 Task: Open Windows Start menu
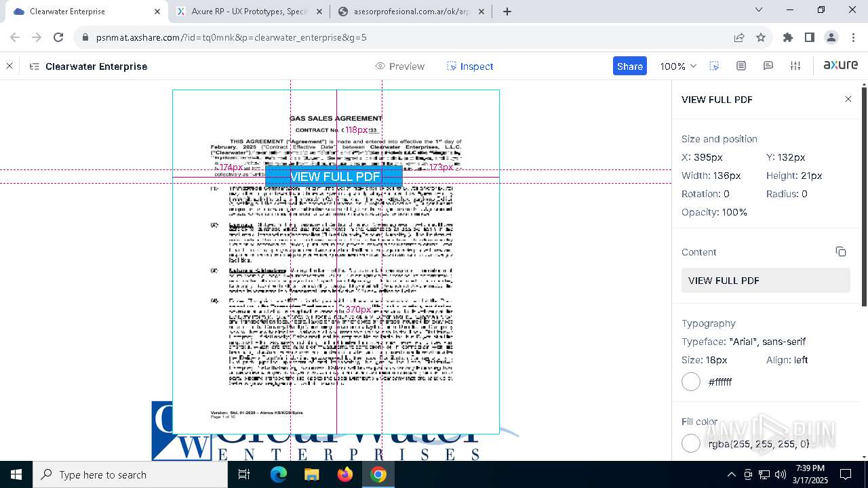16,474
